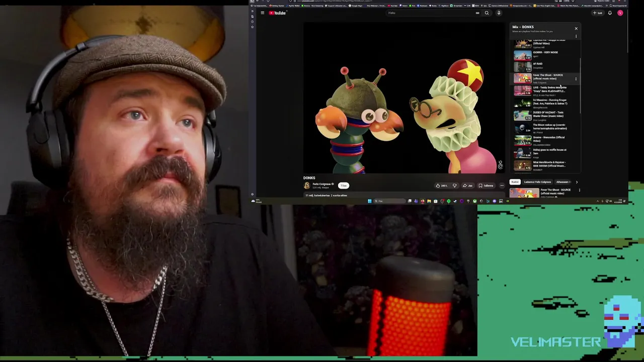This screenshot has height=362, width=644.
Task: Play DJ Massimo - Dunning Kruger from the mix
Action: (x=546, y=103)
